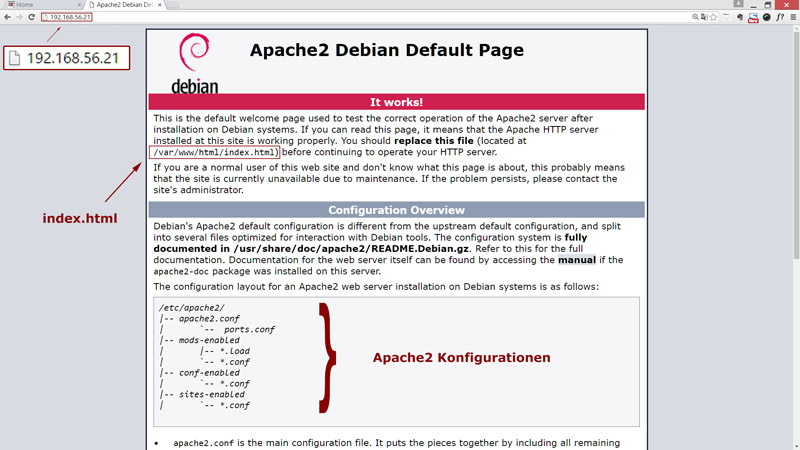Click the scrollbar's up arrow
Screen dimensions: 800x450
click(795, 29)
